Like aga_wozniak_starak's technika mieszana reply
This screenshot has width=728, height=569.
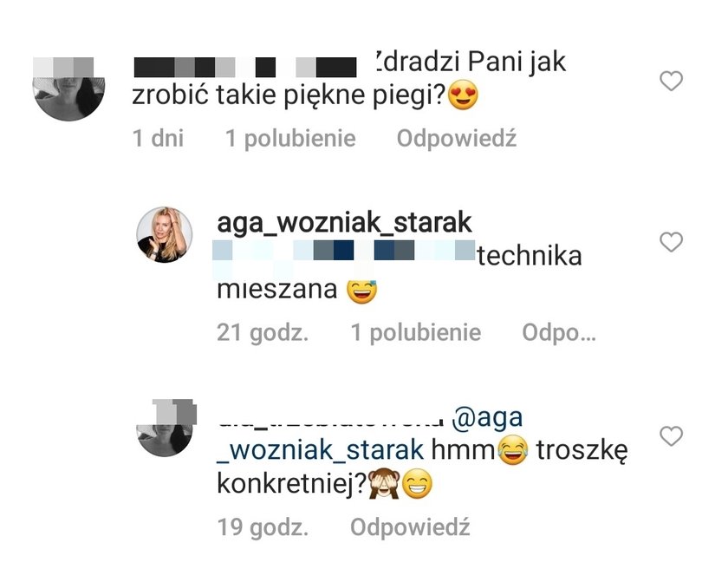[x=671, y=242]
